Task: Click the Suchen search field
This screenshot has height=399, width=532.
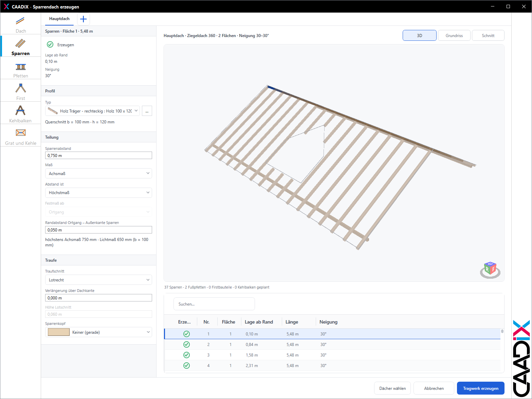Action: tap(214, 304)
